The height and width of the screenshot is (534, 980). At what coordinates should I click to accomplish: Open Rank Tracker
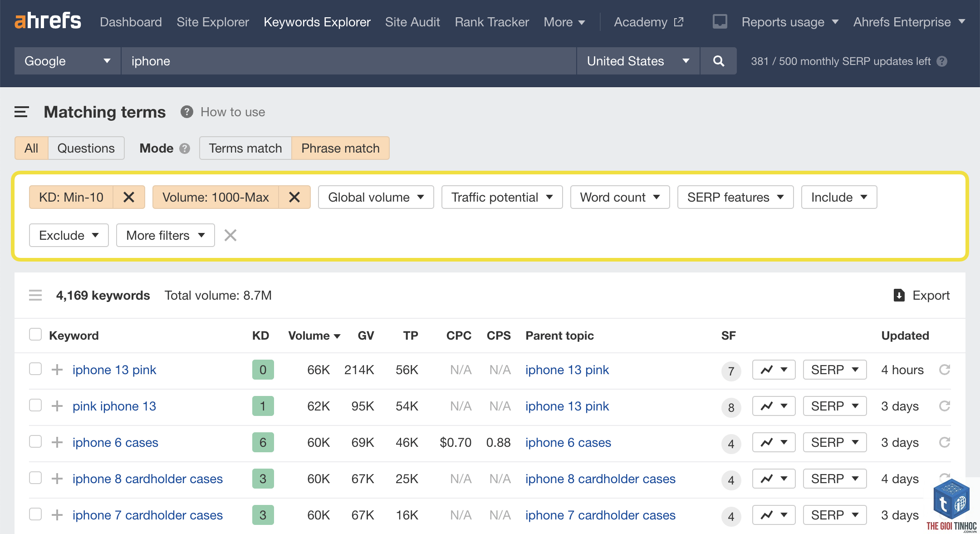(x=492, y=22)
